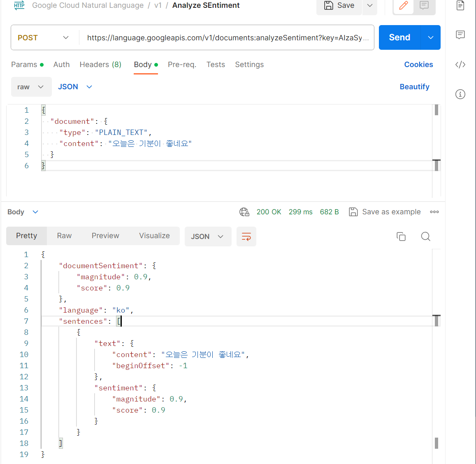Image resolution: width=476 pixels, height=464 pixels.
Task: Click the Analyze SEntiment request title
Action: pos(206,5)
